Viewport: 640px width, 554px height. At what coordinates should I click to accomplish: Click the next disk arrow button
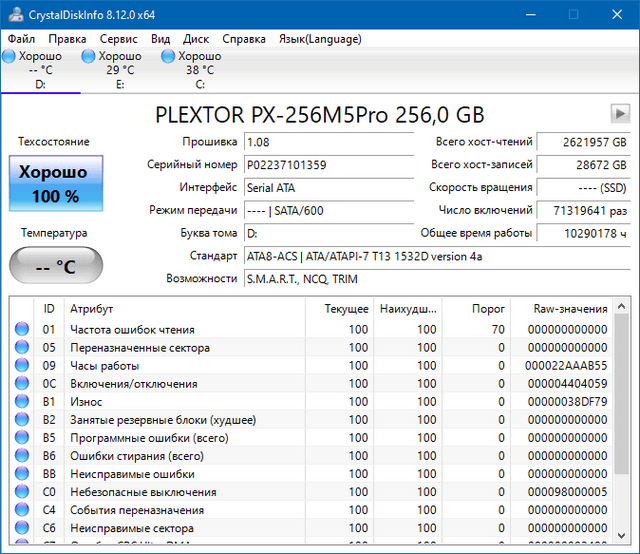point(620,114)
